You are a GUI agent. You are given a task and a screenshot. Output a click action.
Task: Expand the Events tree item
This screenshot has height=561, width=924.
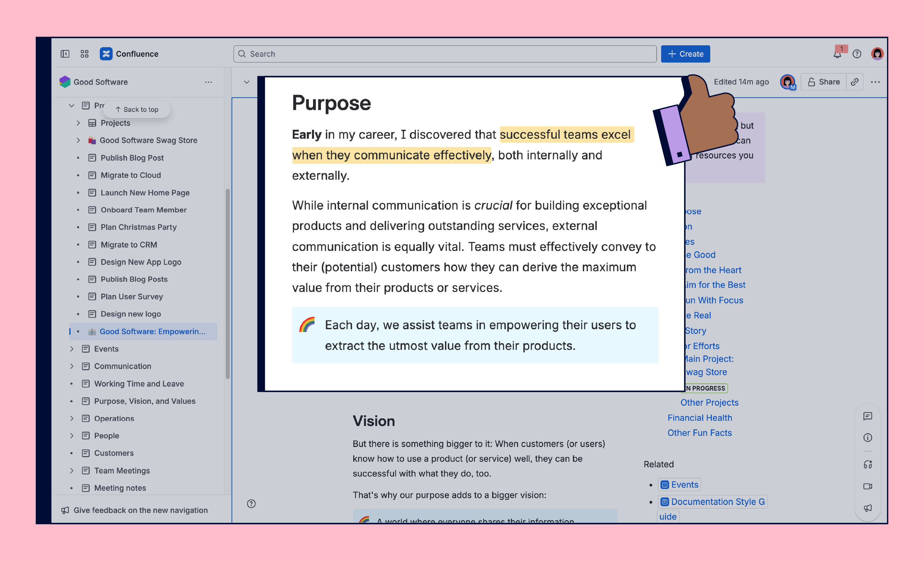point(72,349)
